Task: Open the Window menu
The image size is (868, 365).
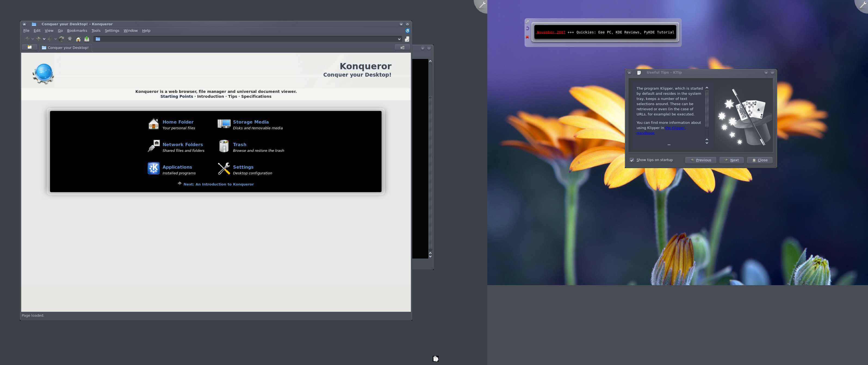Action: [131, 31]
